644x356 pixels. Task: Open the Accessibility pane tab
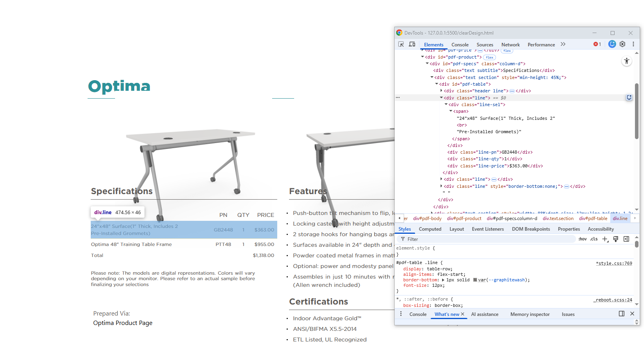click(601, 229)
